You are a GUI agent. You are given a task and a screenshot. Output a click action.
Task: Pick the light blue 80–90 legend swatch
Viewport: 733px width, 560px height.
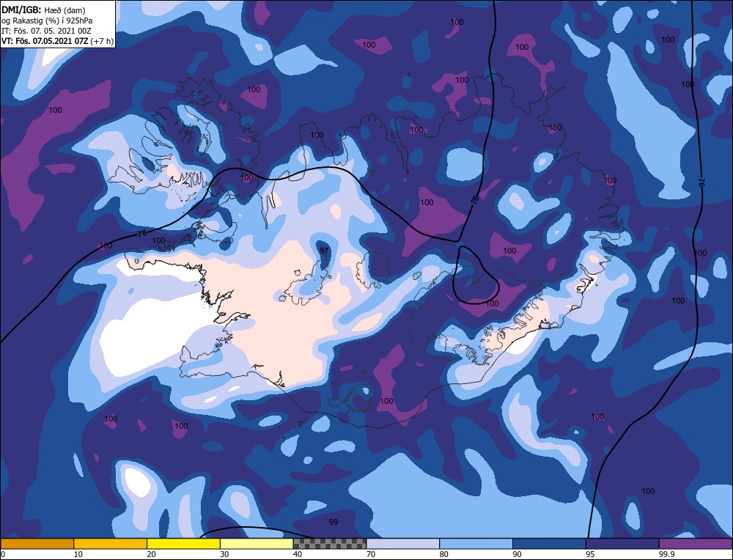coord(476,543)
